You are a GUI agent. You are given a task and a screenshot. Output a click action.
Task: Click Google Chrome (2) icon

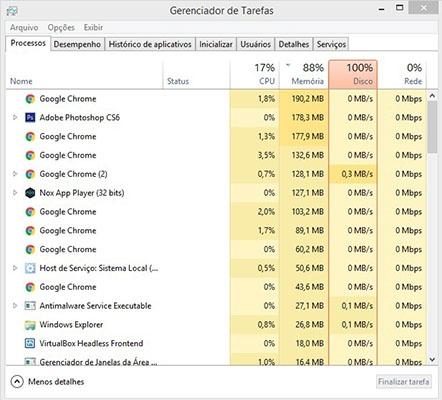coord(30,174)
